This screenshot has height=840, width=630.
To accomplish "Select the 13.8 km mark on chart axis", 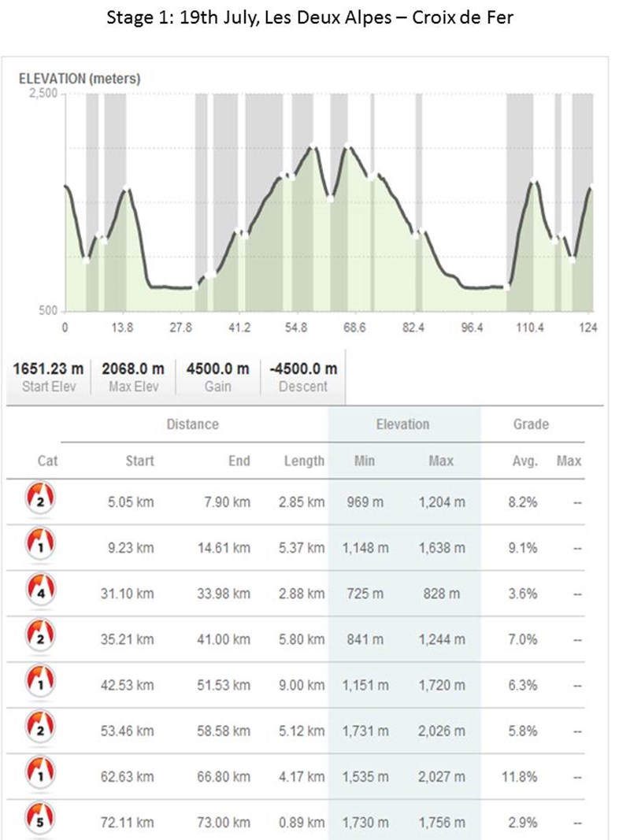I will [122, 327].
